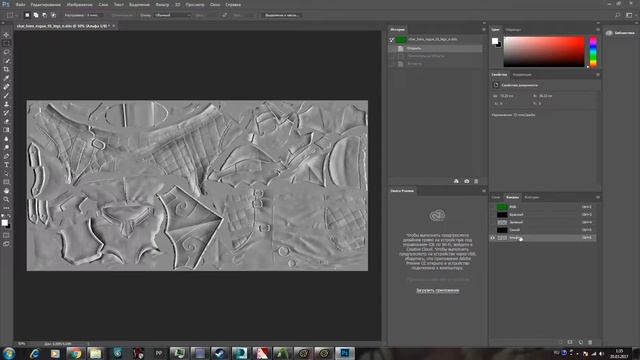Create new channel icon
The image size is (640, 360).
pos(580,342)
